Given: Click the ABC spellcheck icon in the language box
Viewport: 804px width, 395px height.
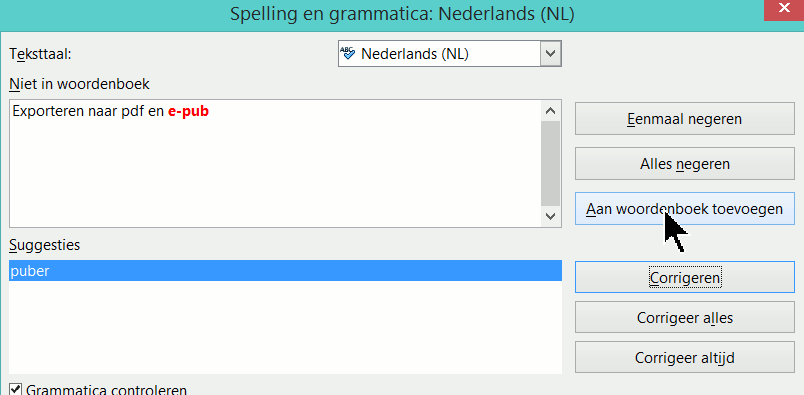Looking at the screenshot, I should pos(348,53).
